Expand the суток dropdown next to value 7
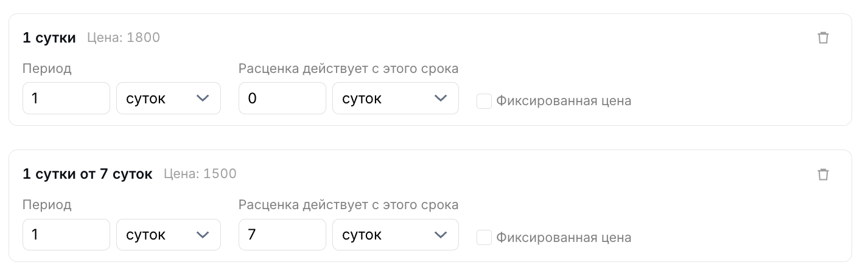 396,235
